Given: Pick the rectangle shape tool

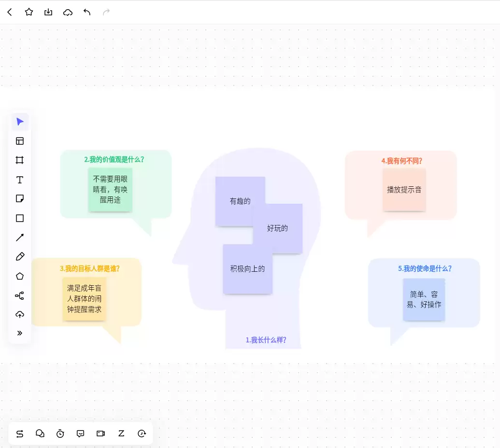Looking at the screenshot, I should (20, 218).
